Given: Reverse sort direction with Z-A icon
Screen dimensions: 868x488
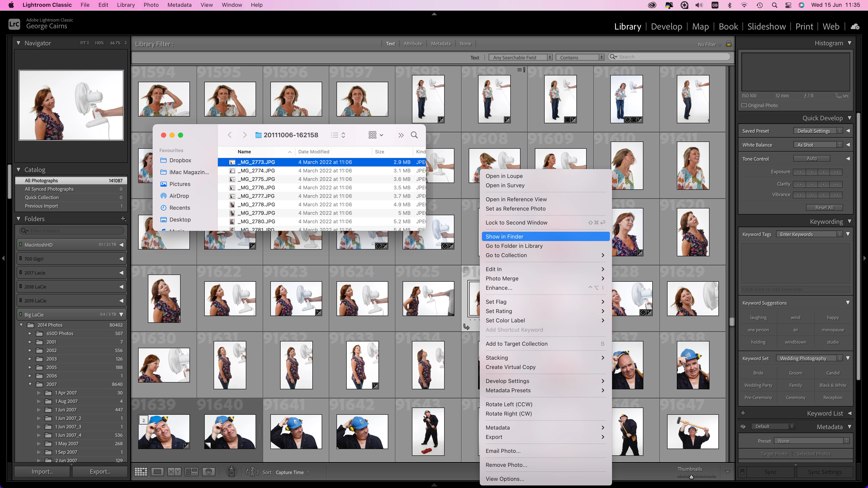Looking at the screenshot, I should pyautogui.click(x=252, y=472).
